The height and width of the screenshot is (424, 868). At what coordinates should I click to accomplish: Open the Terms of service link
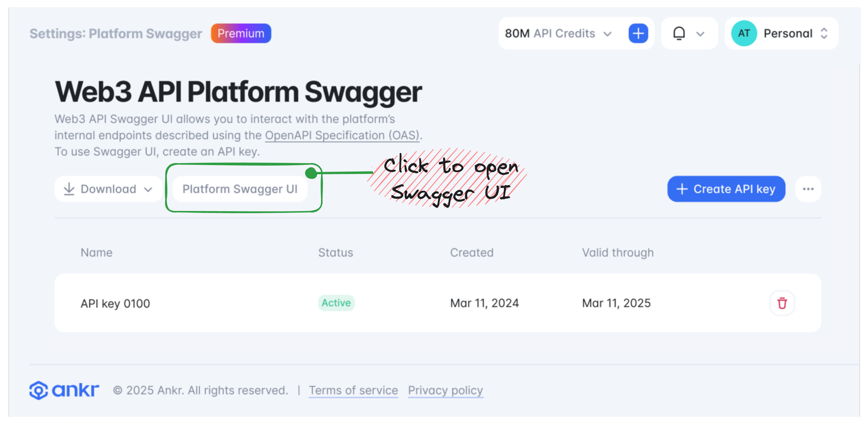tap(353, 390)
